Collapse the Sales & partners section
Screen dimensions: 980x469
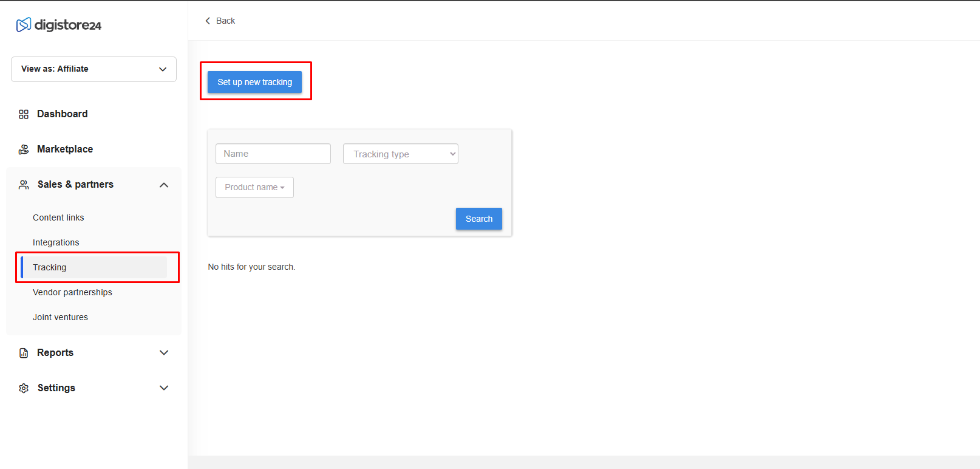(x=164, y=185)
